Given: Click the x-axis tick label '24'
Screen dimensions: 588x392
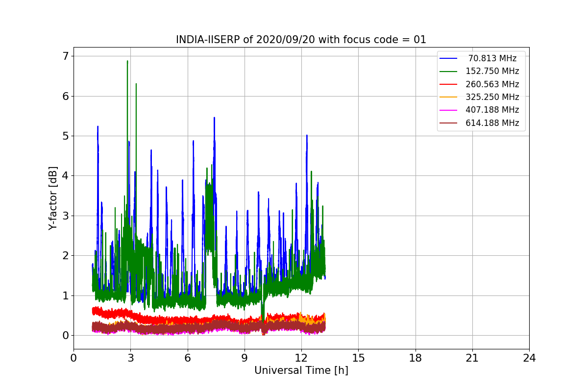Looking at the screenshot, I should pyautogui.click(x=529, y=358).
